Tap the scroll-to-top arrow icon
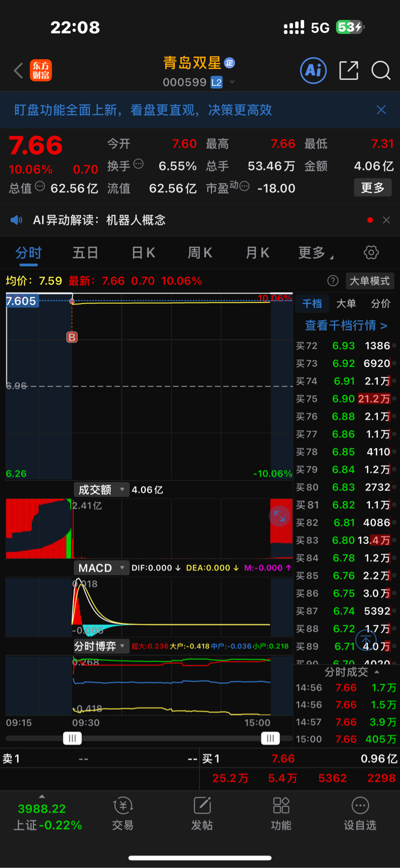This screenshot has width=400, height=868. (366, 640)
